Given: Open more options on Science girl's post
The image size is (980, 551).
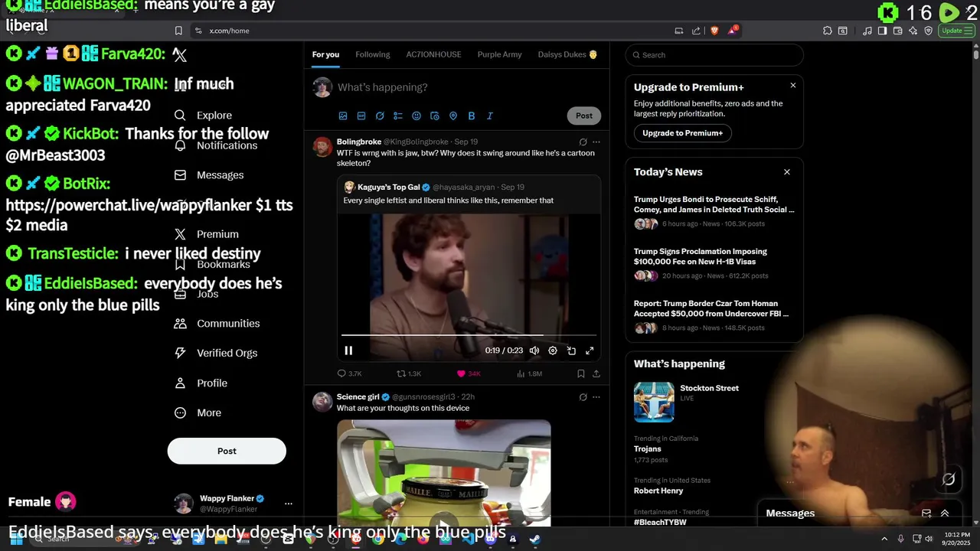Looking at the screenshot, I should click(596, 397).
